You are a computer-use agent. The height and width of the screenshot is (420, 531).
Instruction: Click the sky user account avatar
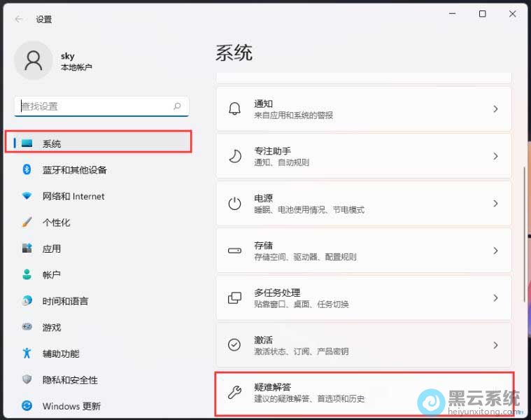coord(33,61)
